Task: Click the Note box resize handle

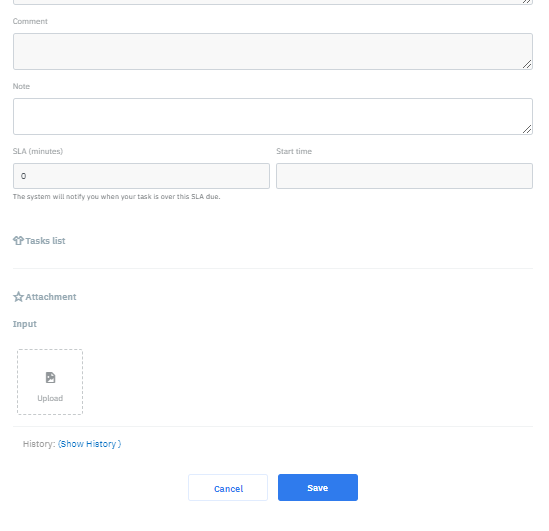Action: 527,129
